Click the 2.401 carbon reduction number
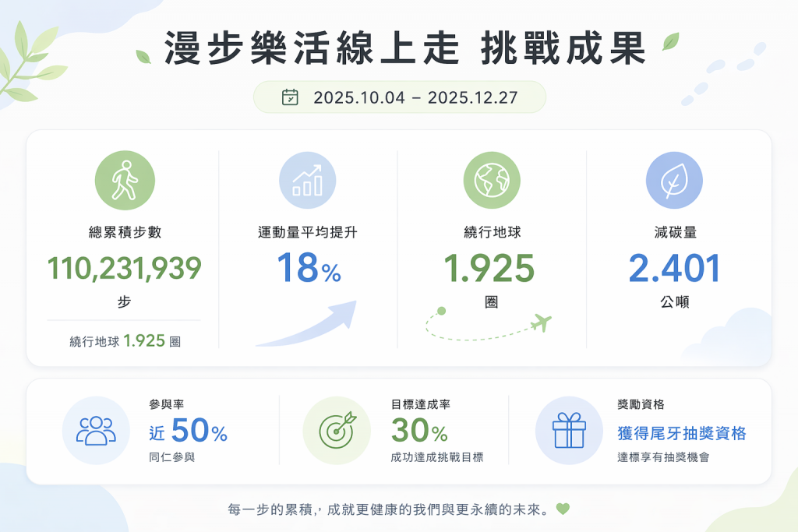The width and height of the screenshot is (798, 532). pyautogui.click(x=674, y=269)
